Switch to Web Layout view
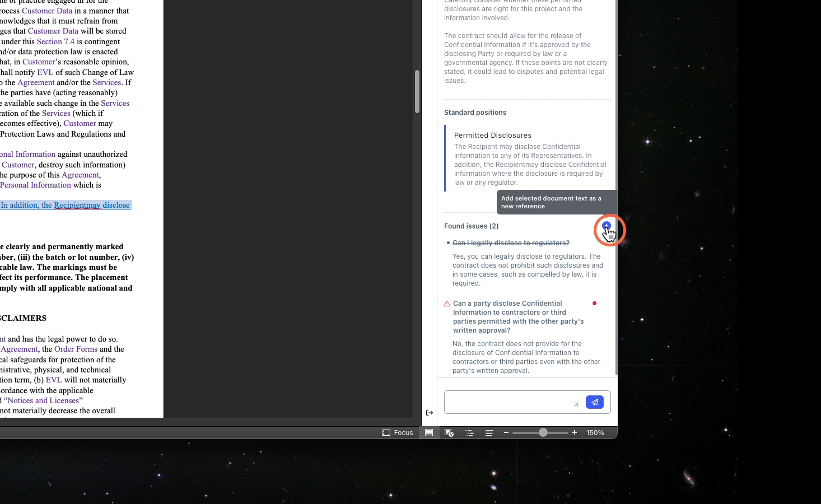Image resolution: width=821 pixels, height=504 pixels. pyautogui.click(x=449, y=432)
